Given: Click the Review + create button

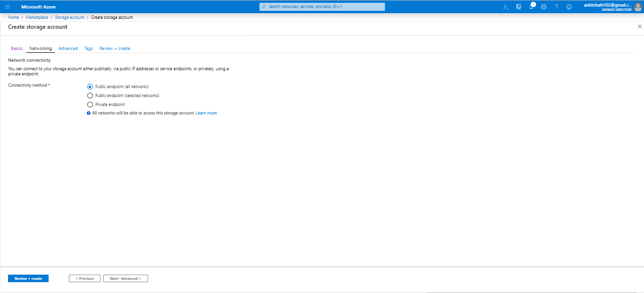Looking at the screenshot, I should point(28,278).
